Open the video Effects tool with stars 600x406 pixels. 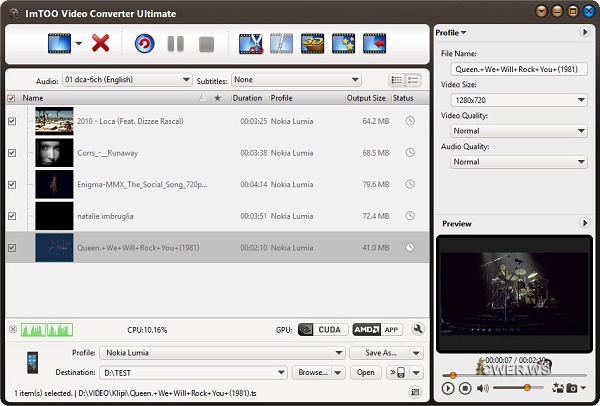[x=343, y=43]
